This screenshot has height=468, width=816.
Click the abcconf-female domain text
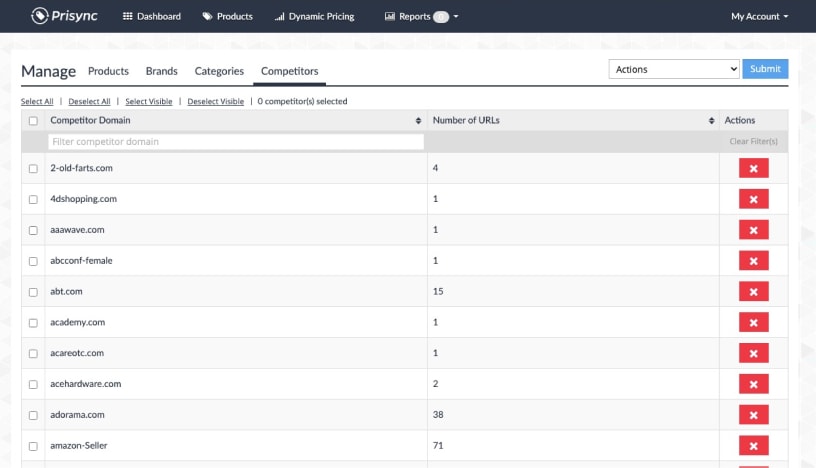coord(81,260)
